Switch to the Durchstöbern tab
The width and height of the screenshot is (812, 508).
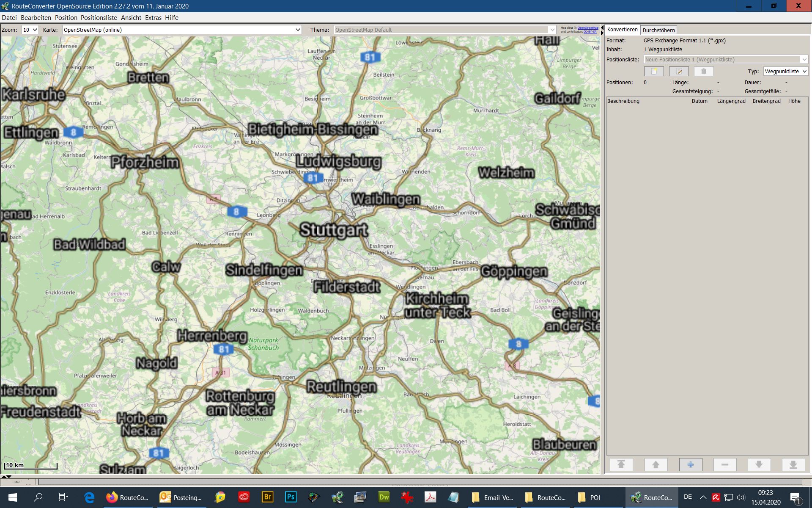658,30
